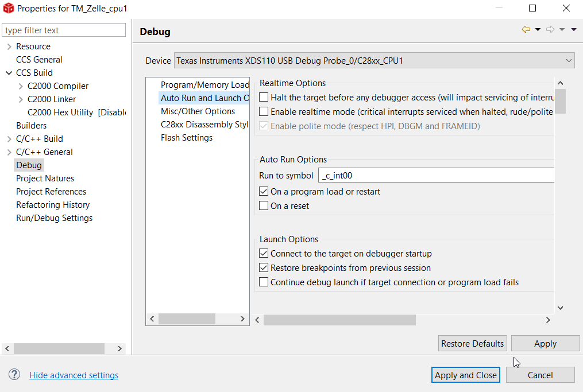Click Hide advanced settings link
The height and width of the screenshot is (392, 583).
coord(74,375)
